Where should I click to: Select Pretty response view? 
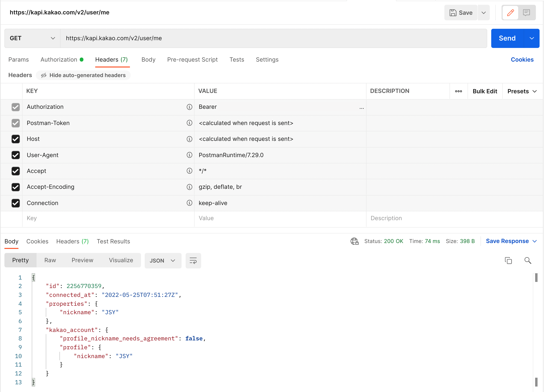coord(20,260)
